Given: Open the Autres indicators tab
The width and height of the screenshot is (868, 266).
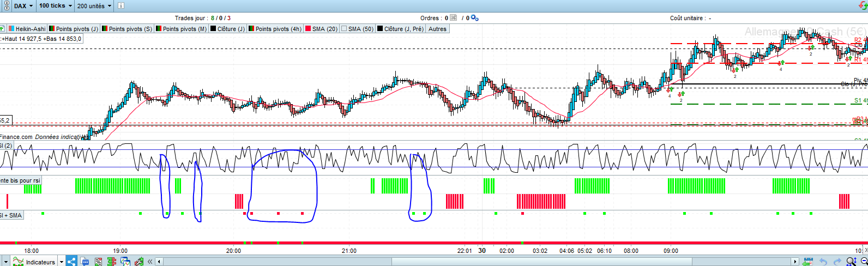Looking at the screenshot, I should point(437,29).
